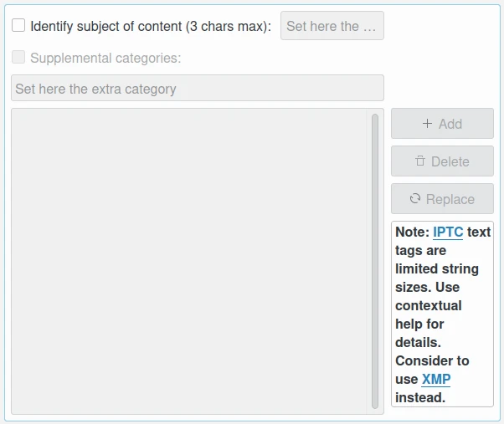Click the 'Supplemental categories:' label text
This screenshot has height=424, width=504.
pos(105,58)
